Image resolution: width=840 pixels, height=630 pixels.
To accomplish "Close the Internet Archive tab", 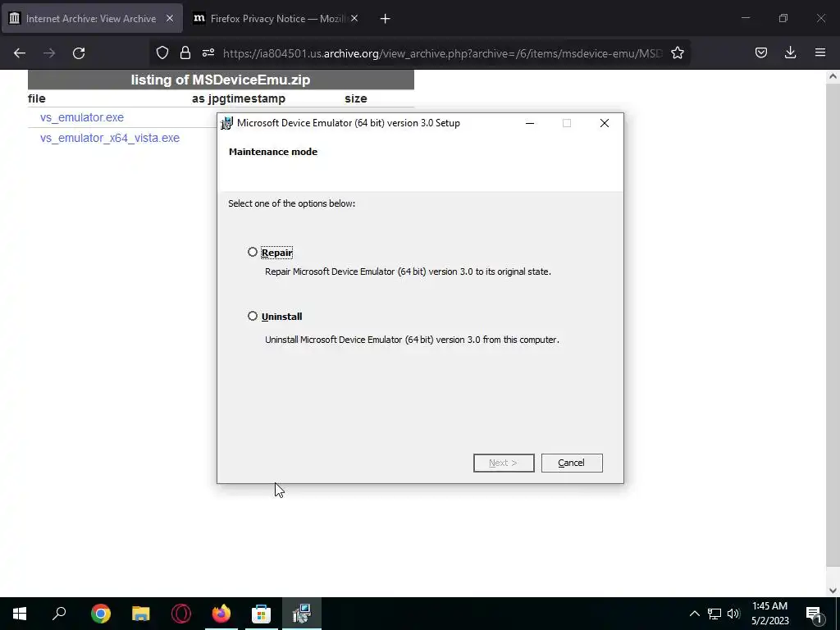I will [170, 19].
